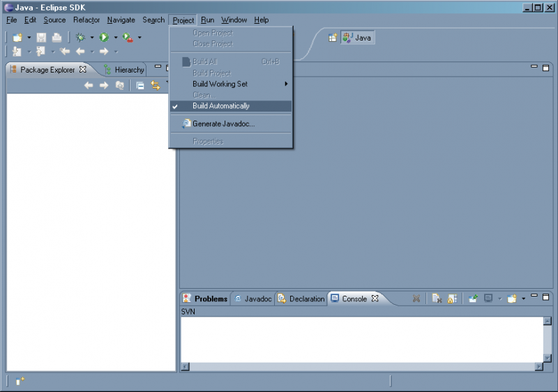The height and width of the screenshot is (392, 558).
Task: Click the Run External Tools icon
Action: pos(128,38)
